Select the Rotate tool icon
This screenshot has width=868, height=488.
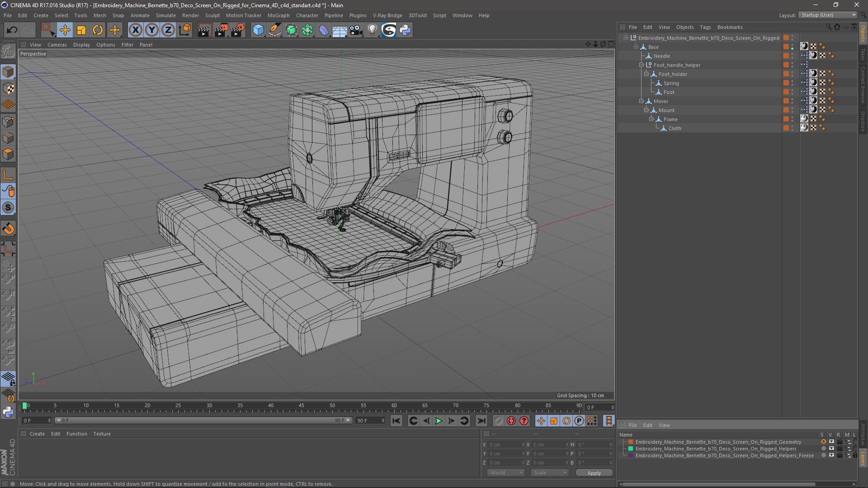(x=98, y=30)
